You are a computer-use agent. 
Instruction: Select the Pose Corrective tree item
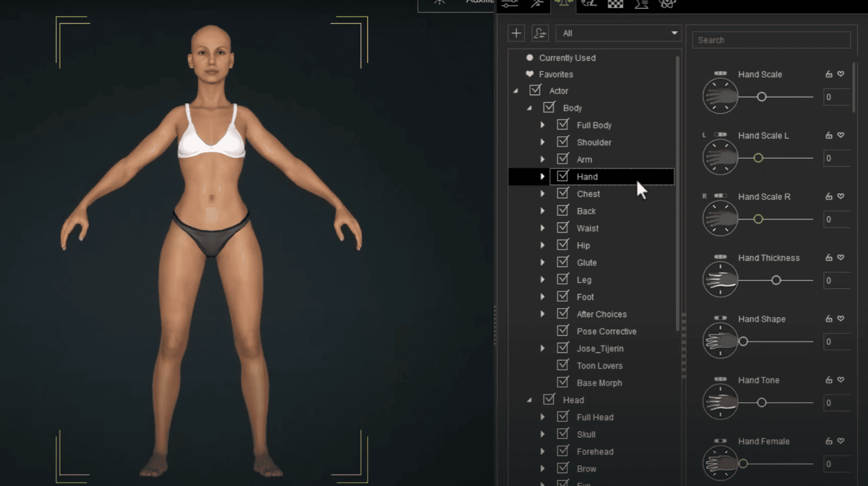coord(606,332)
